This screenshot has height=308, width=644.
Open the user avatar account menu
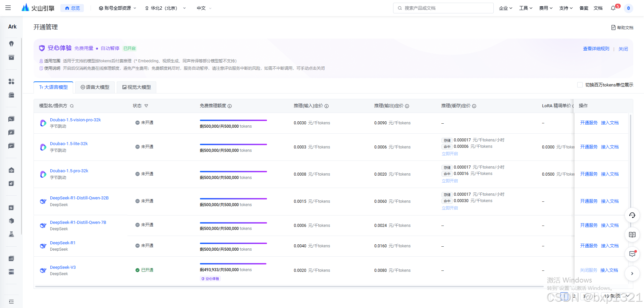pyautogui.click(x=628, y=8)
